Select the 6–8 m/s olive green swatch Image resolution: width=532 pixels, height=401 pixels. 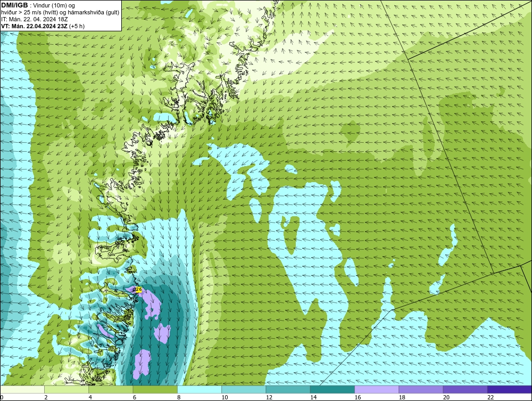pyautogui.click(x=155, y=390)
